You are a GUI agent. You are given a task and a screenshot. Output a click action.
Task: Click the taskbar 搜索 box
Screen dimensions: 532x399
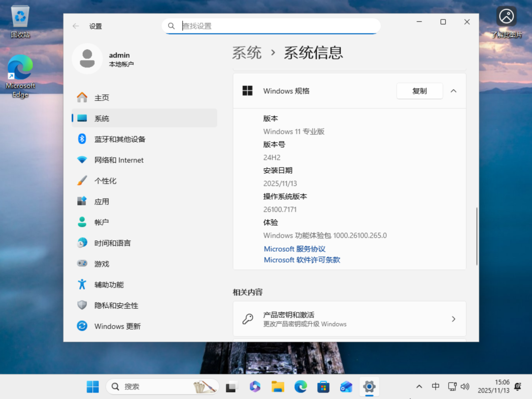tap(162, 387)
